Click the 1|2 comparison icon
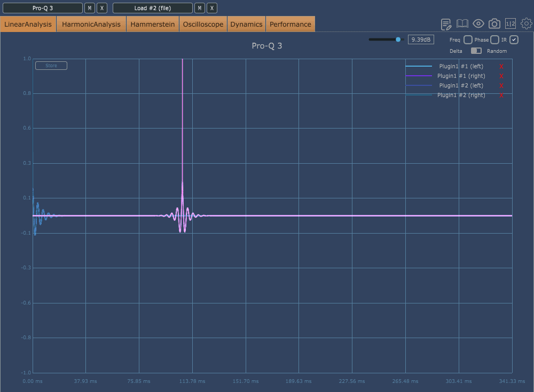 click(510, 23)
